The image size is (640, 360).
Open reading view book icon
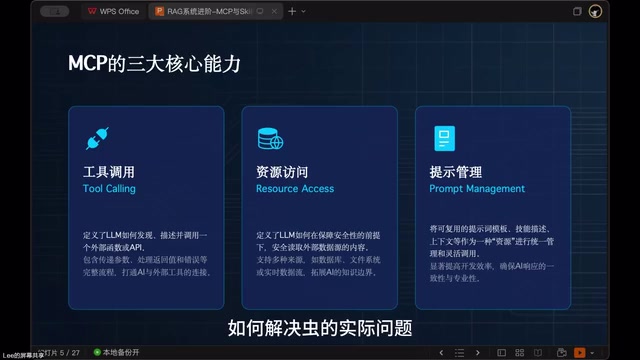[x=538, y=353]
